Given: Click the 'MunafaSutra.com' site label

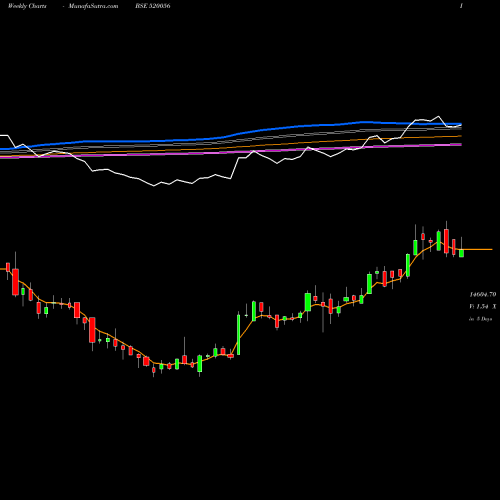Looking at the screenshot, I should [93, 6].
